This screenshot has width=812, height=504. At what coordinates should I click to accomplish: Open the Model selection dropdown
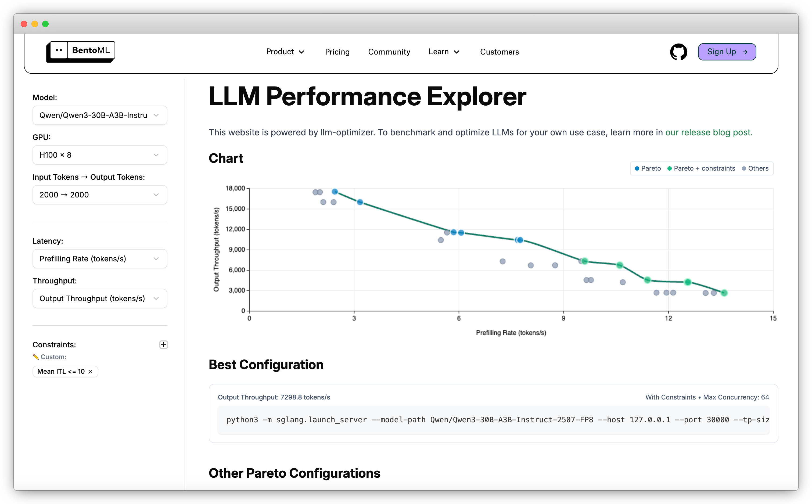point(99,115)
